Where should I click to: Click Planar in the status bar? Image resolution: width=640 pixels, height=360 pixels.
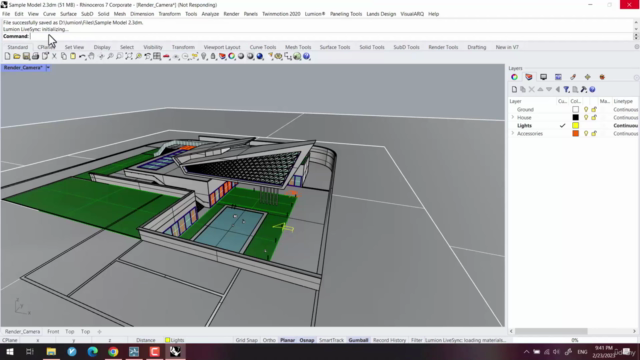(287, 340)
